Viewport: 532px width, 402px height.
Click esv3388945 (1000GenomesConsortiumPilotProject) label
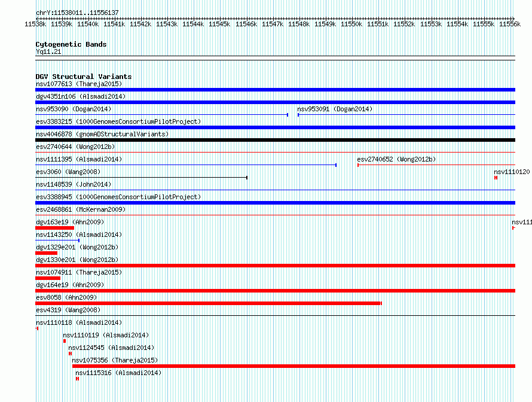click(118, 197)
